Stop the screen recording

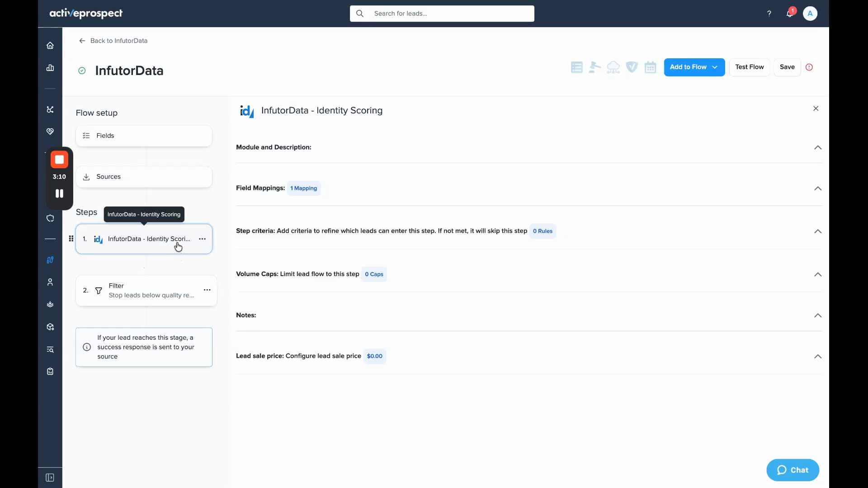59,160
